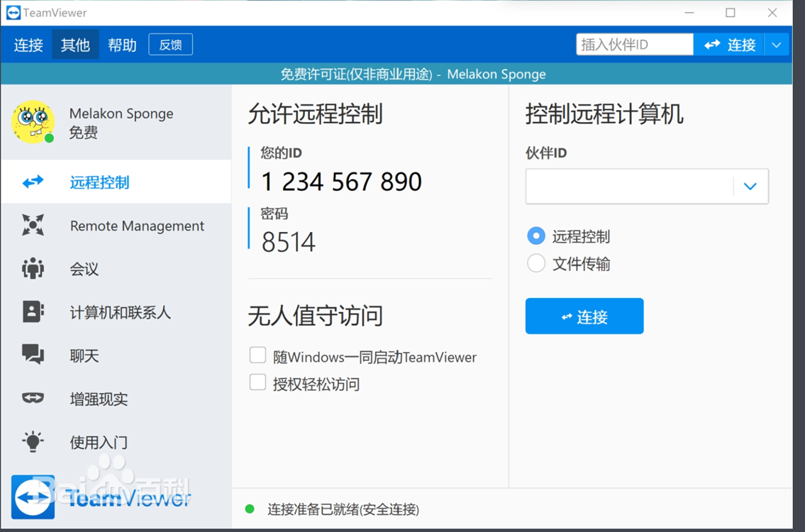Click your ID 1 234 567 890
Screen dimensions: 805x532
341,182
